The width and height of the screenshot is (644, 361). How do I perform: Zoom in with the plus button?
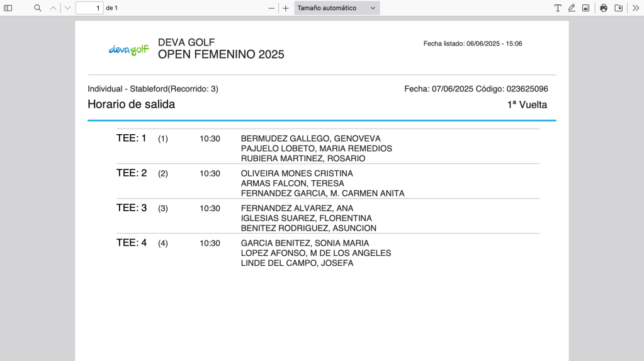(286, 8)
